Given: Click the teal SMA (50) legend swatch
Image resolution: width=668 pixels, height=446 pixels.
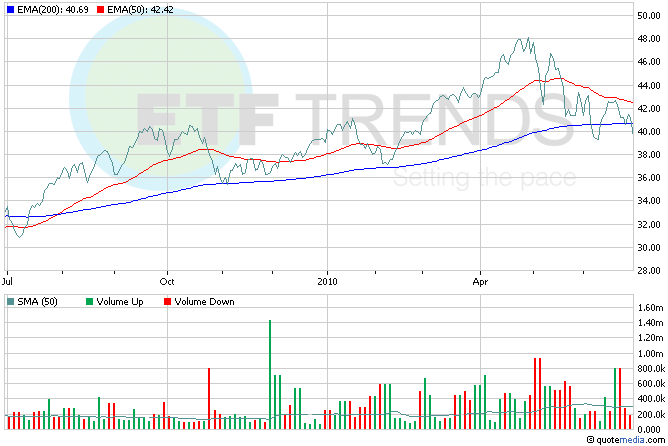Looking at the screenshot, I should coord(11,302).
